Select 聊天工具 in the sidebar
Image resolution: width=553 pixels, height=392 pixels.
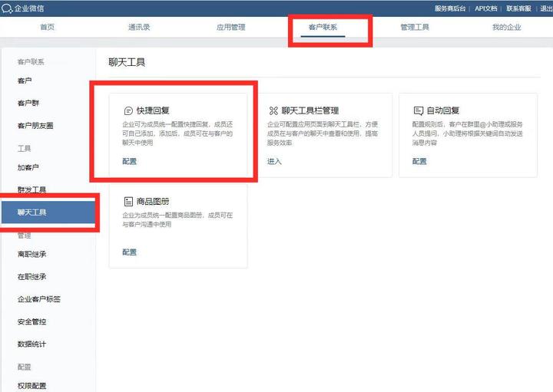coord(32,212)
